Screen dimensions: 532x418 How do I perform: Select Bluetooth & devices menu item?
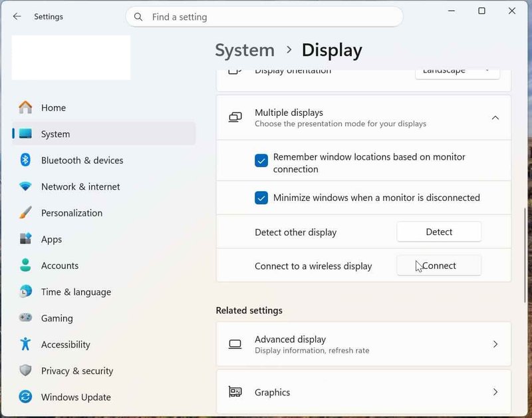tap(104, 160)
